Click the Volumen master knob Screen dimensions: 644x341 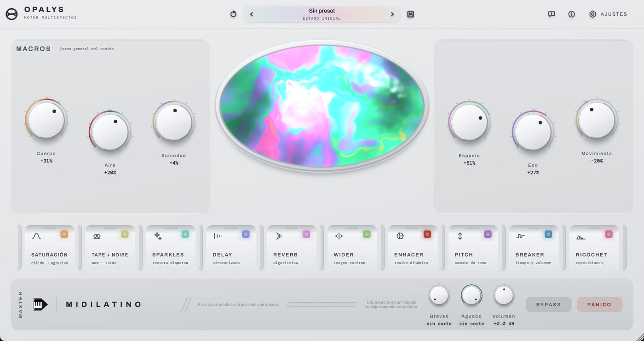point(504,295)
